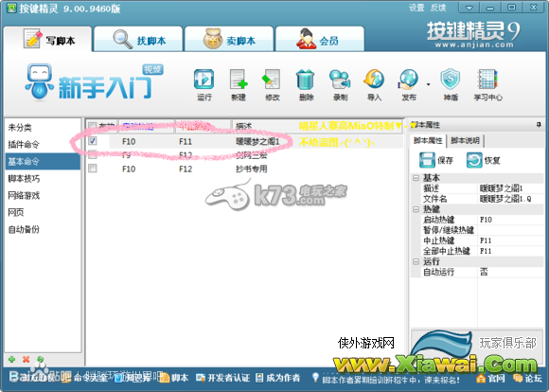Viewport: 549px width, 392px height.
Task: Toggle the header select-all checkbox
Action: click(93, 125)
